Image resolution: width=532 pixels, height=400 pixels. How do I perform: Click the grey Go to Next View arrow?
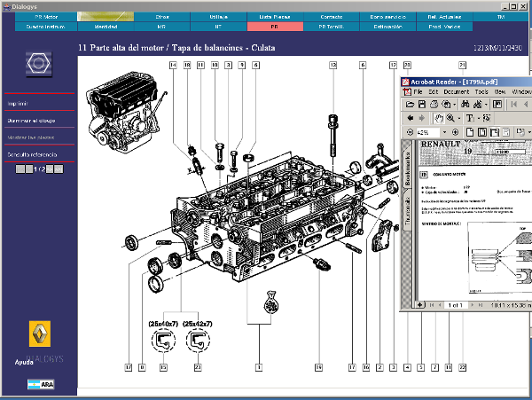(x=422, y=118)
